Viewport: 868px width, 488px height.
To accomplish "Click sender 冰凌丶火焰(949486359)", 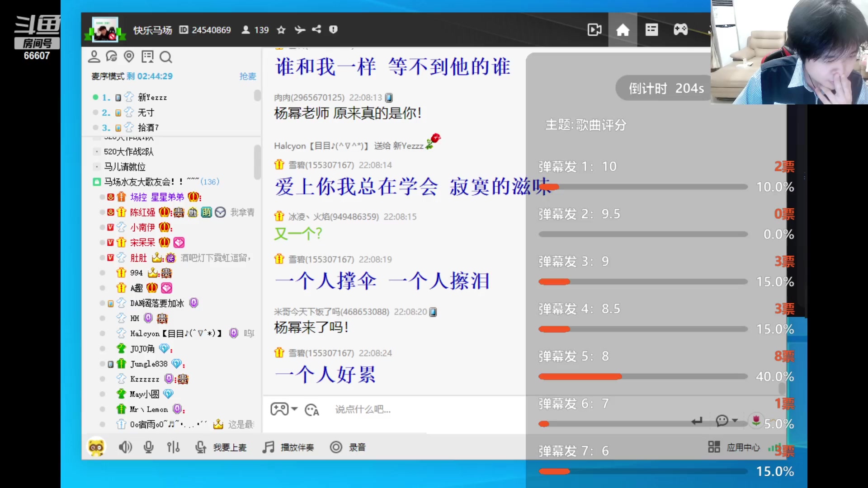I will pos(334,217).
